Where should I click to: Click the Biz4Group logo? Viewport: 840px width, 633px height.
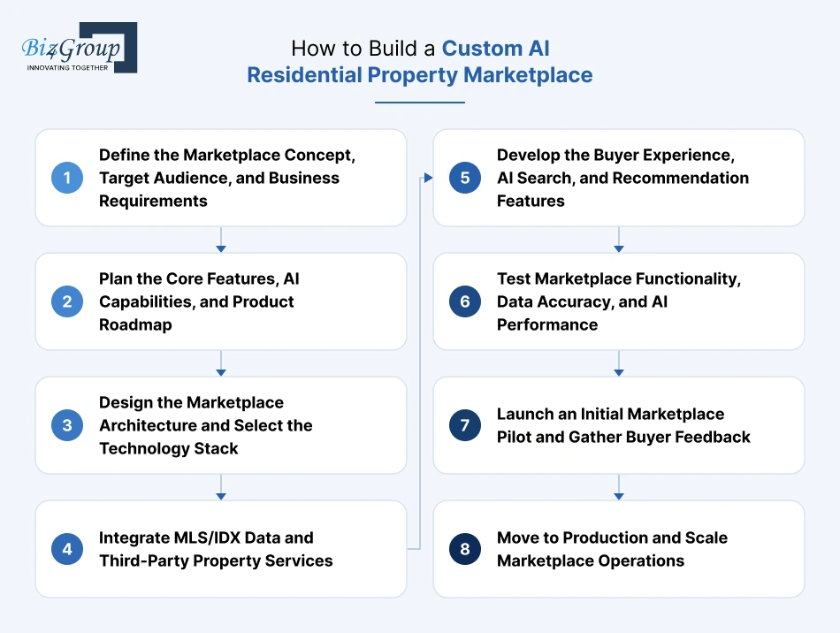(x=80, y=47)
